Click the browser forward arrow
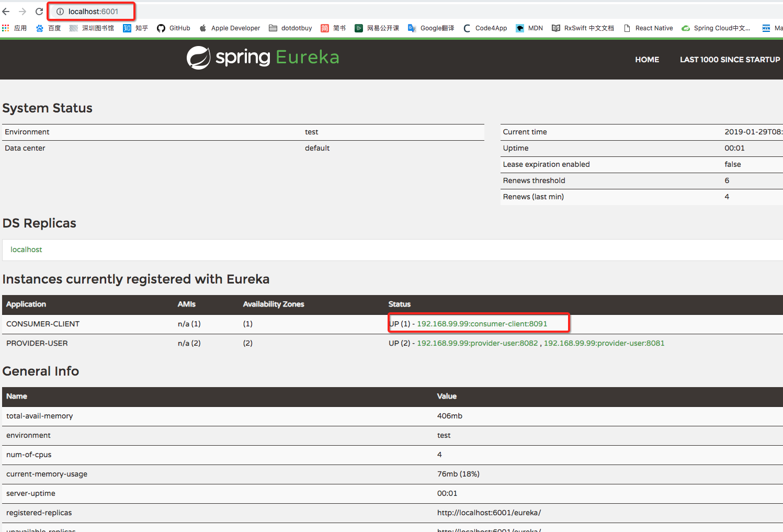783x532 pixels. (22, 12)
